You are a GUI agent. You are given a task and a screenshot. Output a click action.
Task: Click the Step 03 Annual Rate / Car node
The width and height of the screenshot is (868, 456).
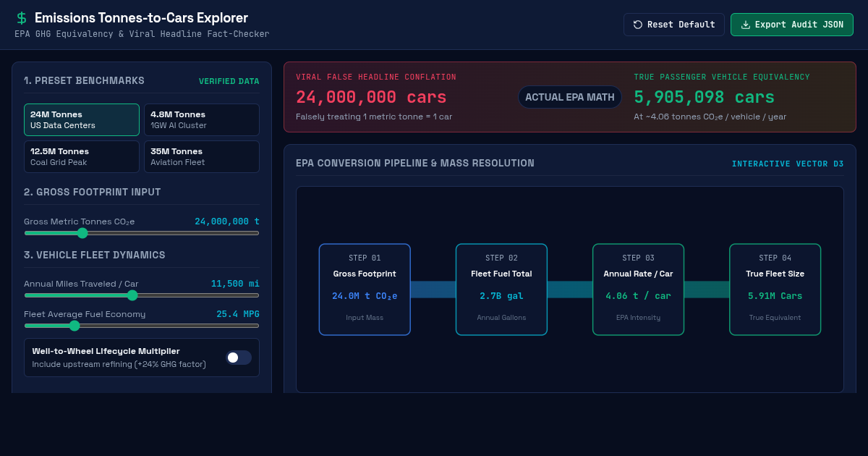coord(638,290)
